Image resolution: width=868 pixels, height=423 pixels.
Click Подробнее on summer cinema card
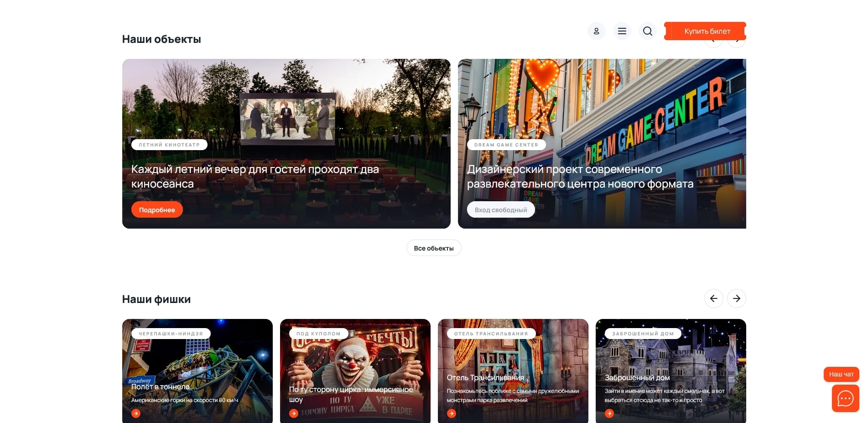157,210
